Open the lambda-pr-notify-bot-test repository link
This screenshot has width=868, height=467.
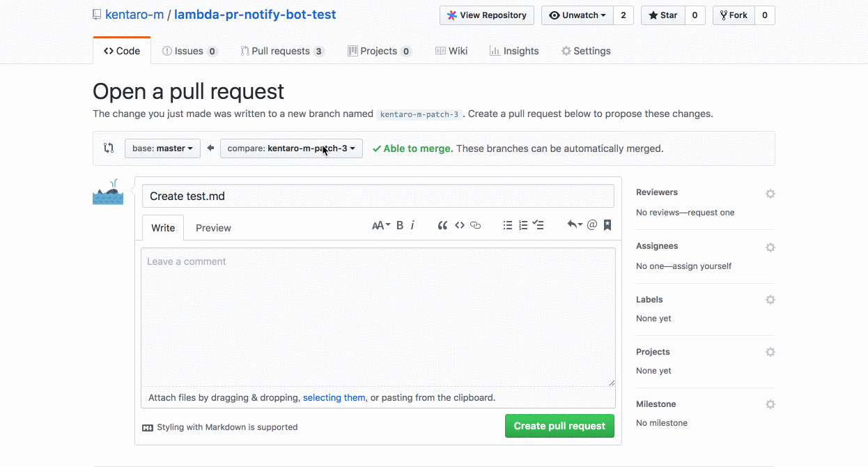coord(255,15)
